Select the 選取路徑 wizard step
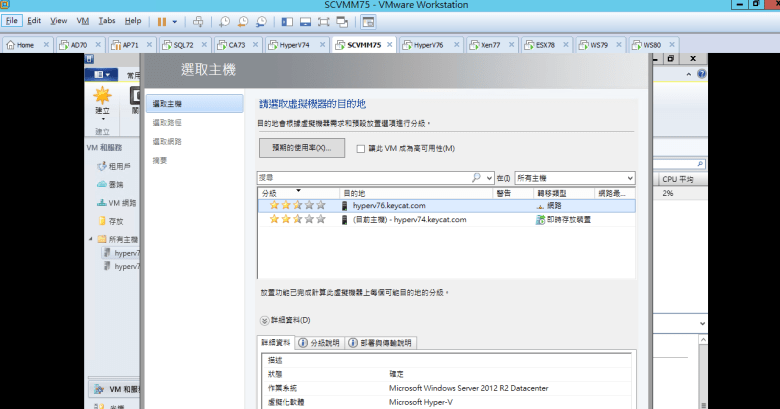The width and height of the screenshot is (780, 409). [x=167, y=122]
